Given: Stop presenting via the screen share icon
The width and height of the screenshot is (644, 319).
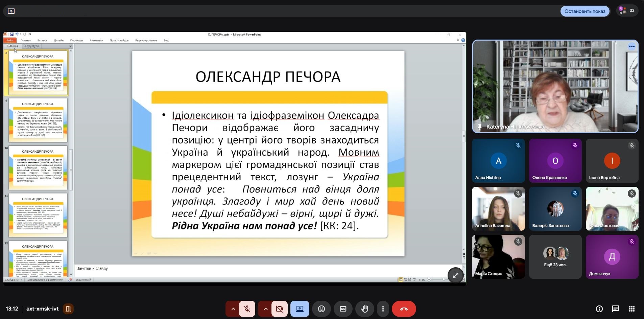Looking at the screenshot, I should (300, 309).
